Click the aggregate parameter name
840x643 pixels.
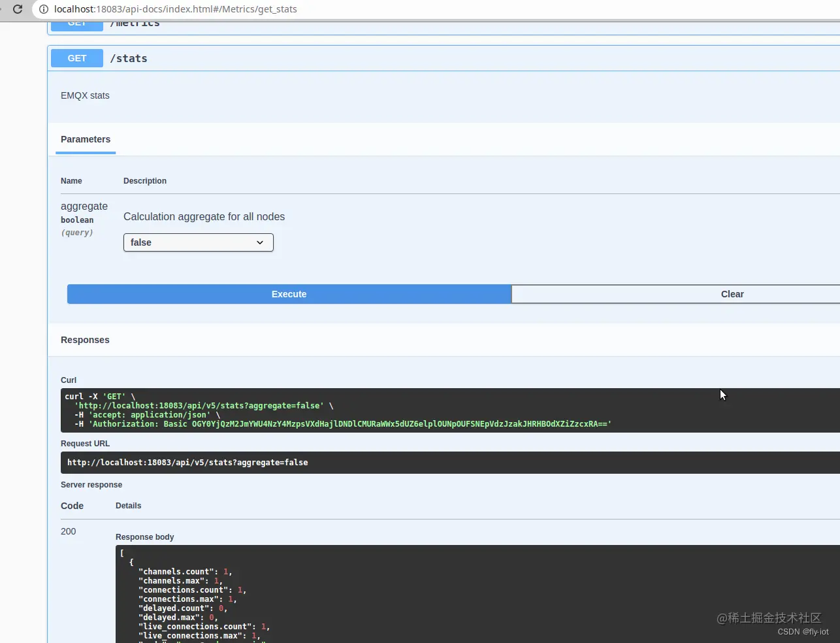tap(84, 206)
